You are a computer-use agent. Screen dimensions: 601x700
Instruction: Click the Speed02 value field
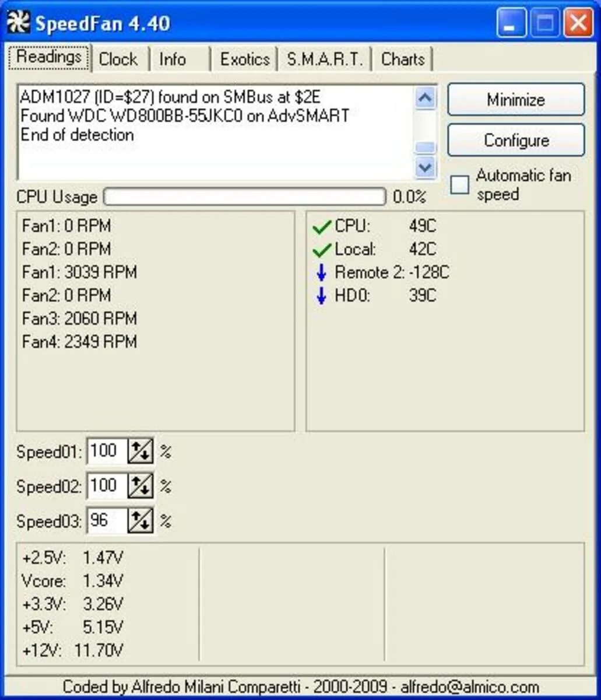coord(107,486)
